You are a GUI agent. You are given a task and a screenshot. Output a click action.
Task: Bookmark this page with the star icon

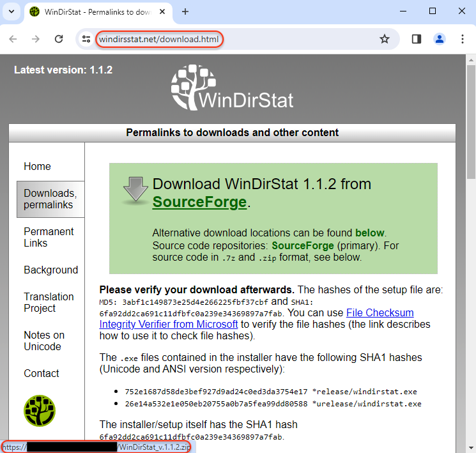click(x=385, y=39)
